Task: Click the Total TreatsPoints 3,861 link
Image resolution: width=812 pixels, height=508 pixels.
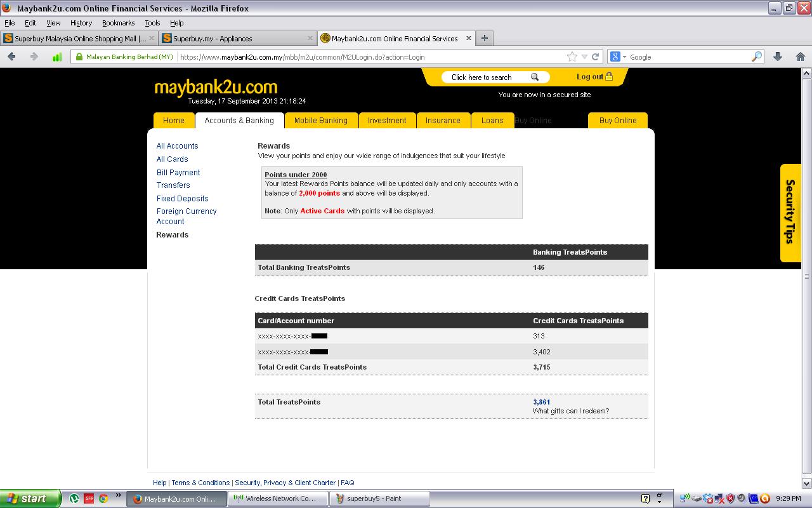Action: coord(541,402)
